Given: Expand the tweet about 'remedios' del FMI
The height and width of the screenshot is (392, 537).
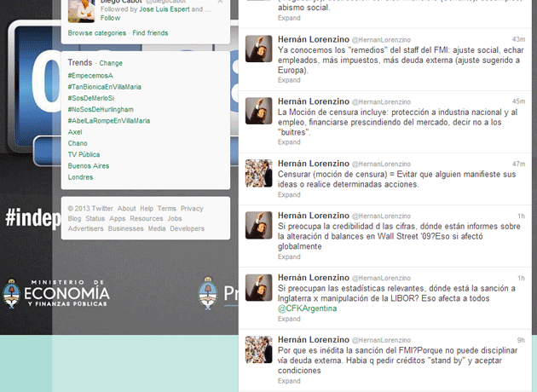Looking at the screenshot, I should 289,80.
